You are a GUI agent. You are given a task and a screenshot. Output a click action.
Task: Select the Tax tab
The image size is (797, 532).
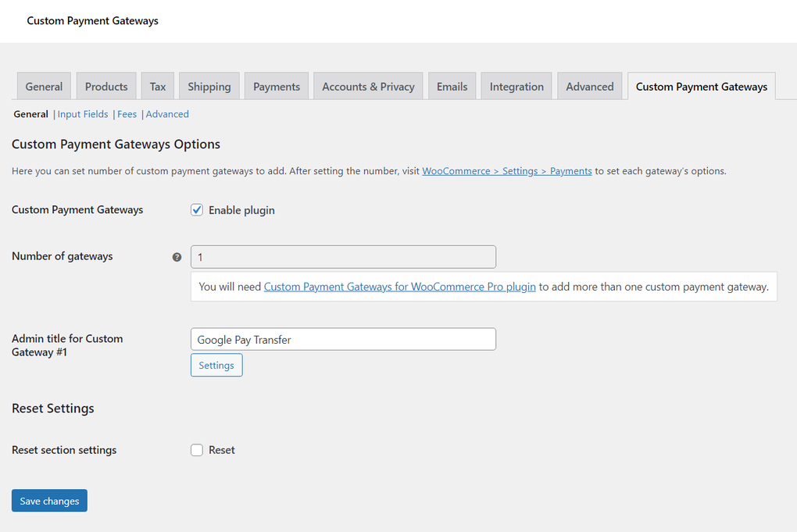pyautogui.click(x=157, y=86)
